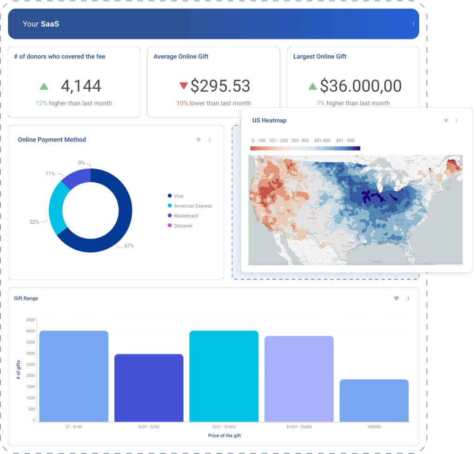
Task: Open Online Payment Method three-dot menu
Action: point(210,140)
